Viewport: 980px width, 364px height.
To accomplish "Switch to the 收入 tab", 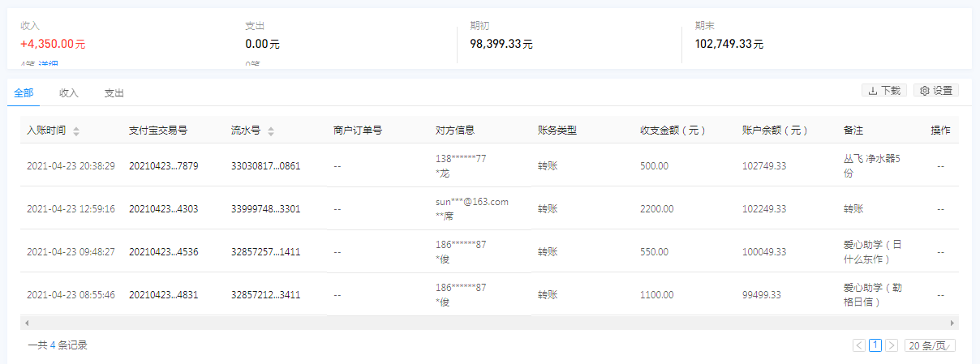I will [69, 93].
